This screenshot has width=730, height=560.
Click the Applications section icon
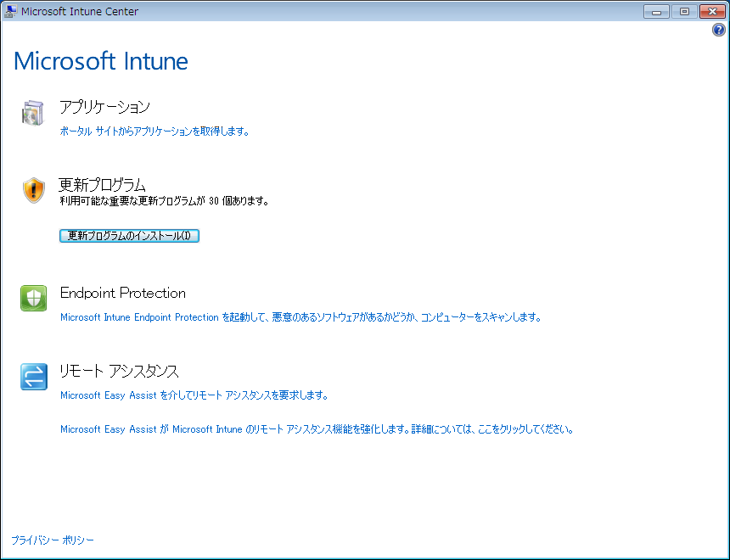tap(32, 112)
